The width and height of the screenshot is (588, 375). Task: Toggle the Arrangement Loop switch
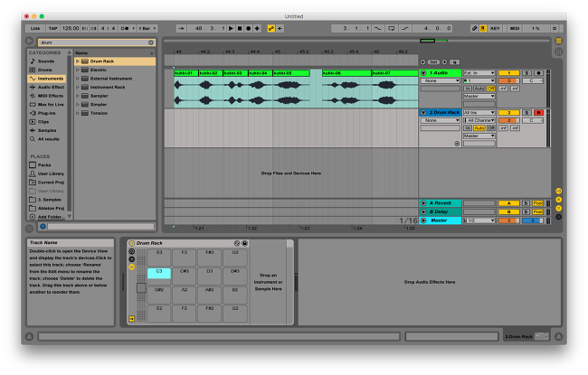click(x=391, y=29)
